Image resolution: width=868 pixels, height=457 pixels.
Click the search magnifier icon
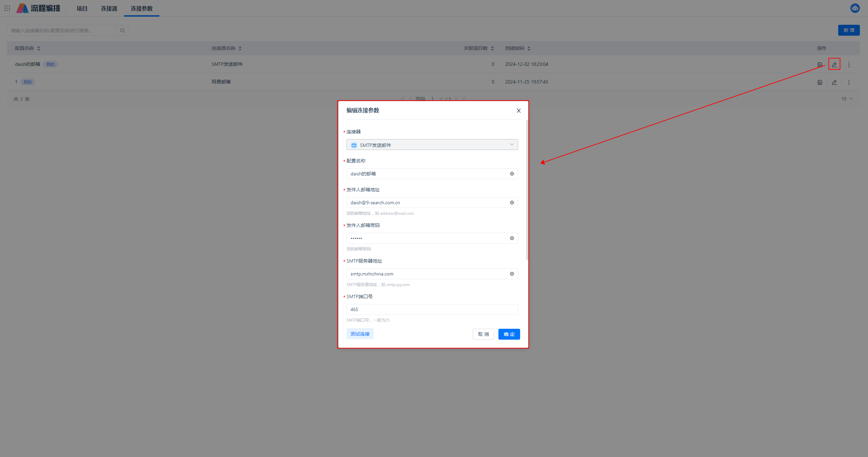122,31
